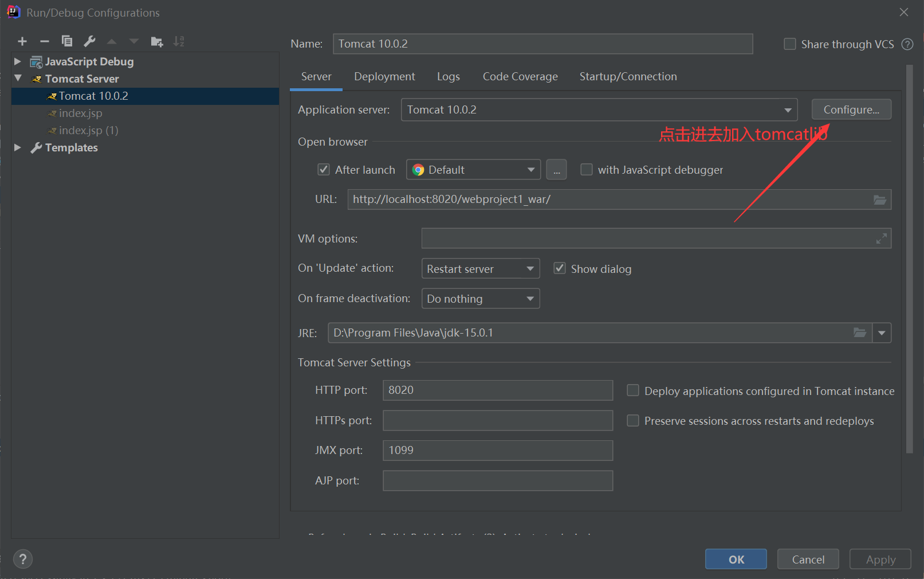Open the Application server dropdown

tap(788, 109)
